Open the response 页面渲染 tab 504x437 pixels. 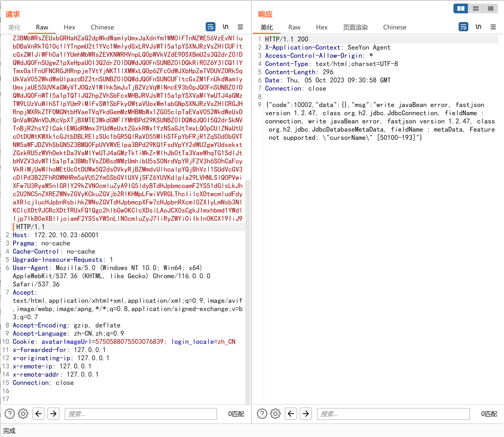point(355,27)
